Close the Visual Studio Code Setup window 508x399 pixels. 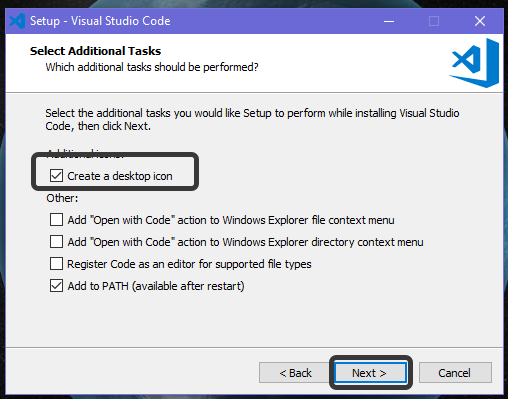click(480, 21)
